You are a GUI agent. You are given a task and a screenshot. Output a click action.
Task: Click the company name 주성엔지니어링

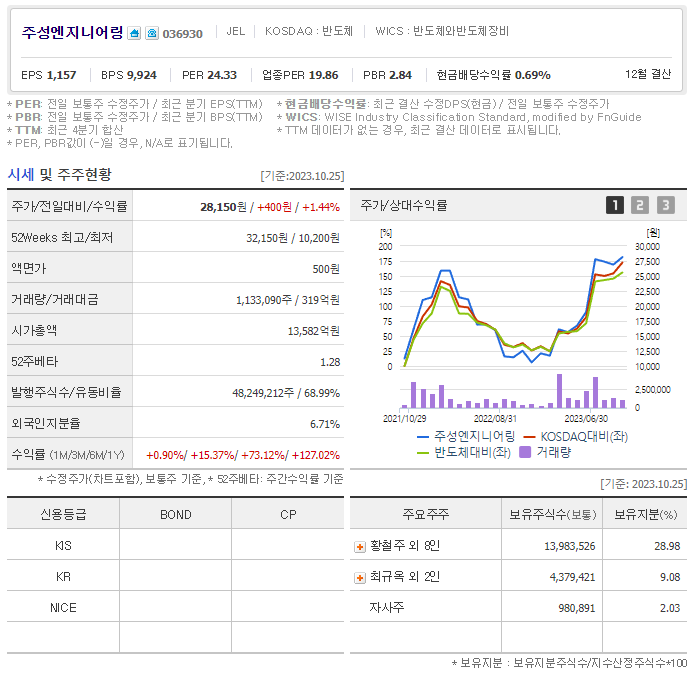point(72,32)
